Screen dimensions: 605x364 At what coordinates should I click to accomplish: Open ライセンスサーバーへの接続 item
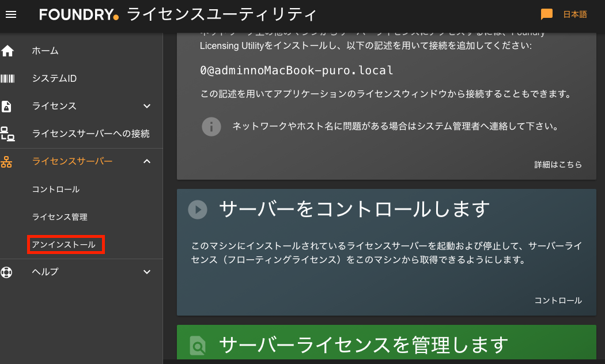(90, 134)
